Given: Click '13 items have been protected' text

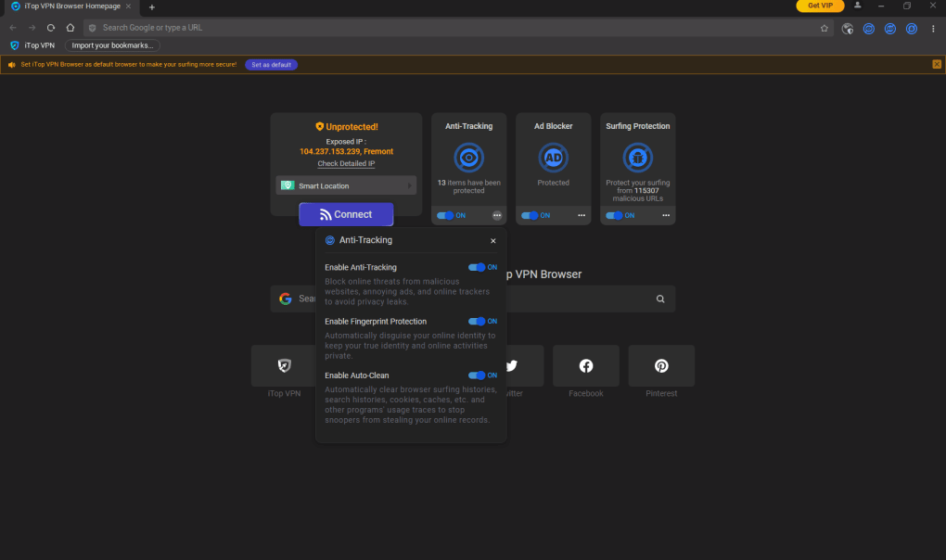Looking at the screenshot, I should (468, 186).
